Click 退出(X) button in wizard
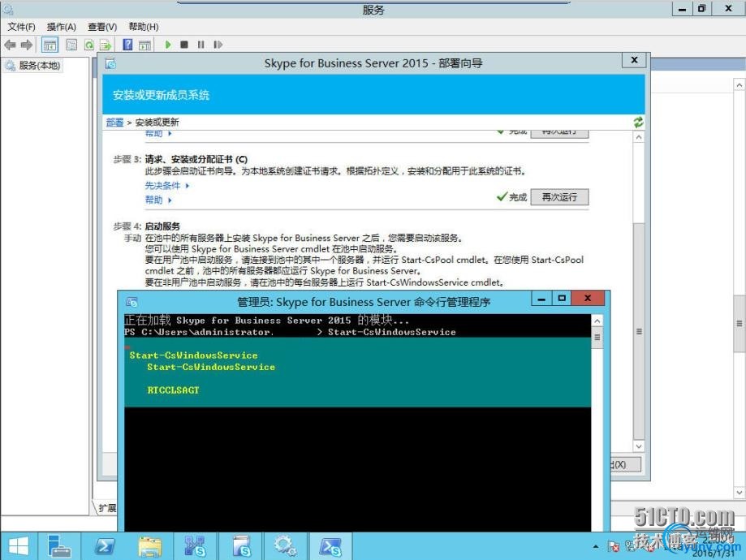746x560 pixels. click(625, 464)
